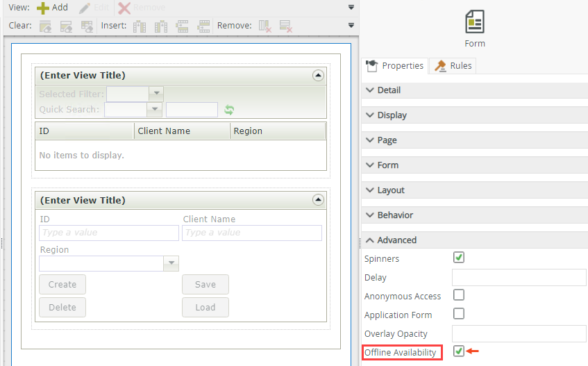Expand the Form properties section

coord(474,165)
